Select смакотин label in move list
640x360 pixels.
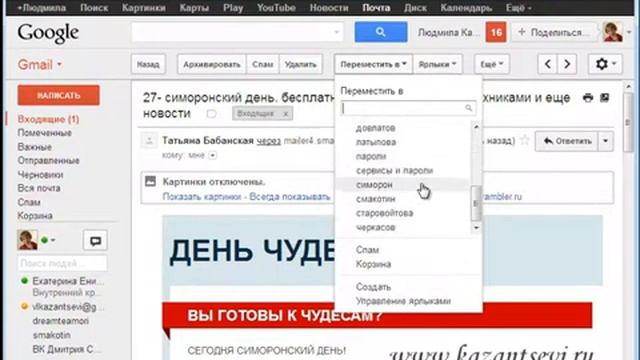tap(376, 199)
